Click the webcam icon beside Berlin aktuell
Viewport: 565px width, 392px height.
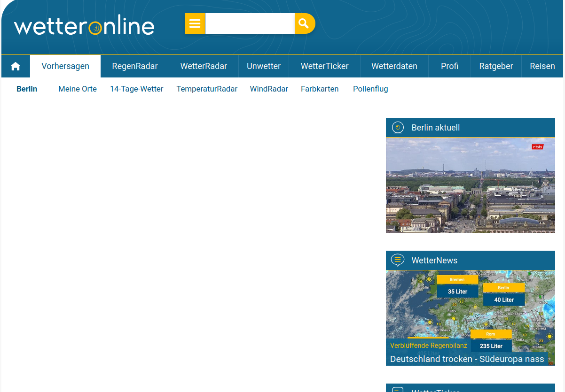[398, 127]
